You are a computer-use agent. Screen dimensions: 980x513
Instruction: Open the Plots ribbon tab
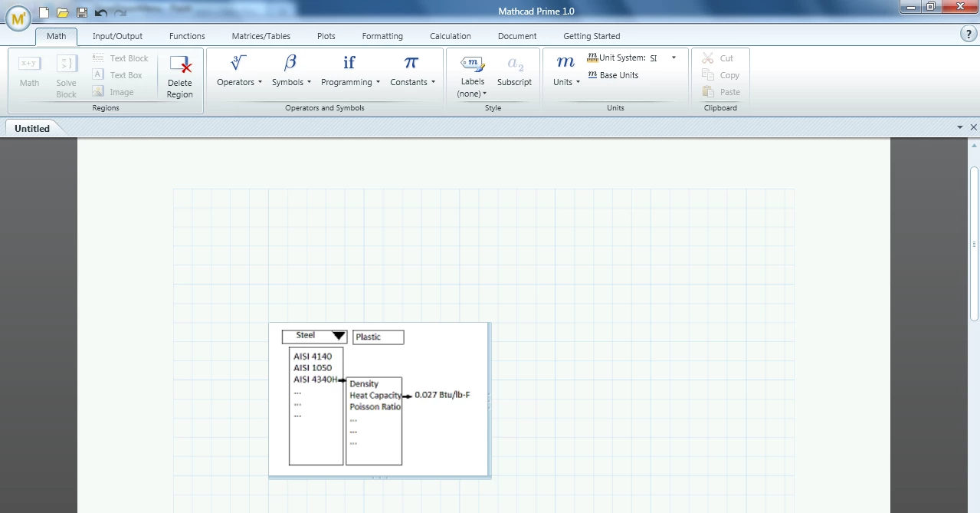(326, 36)
